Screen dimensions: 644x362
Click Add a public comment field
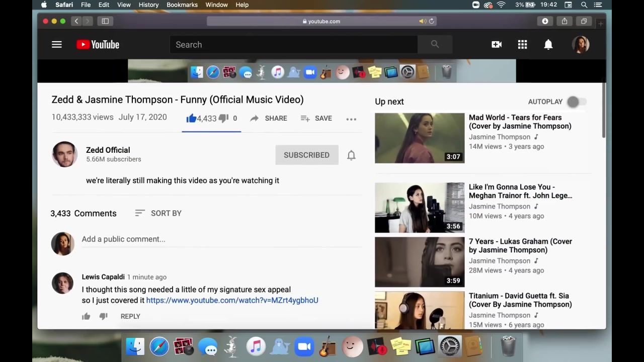click(221, 239)
